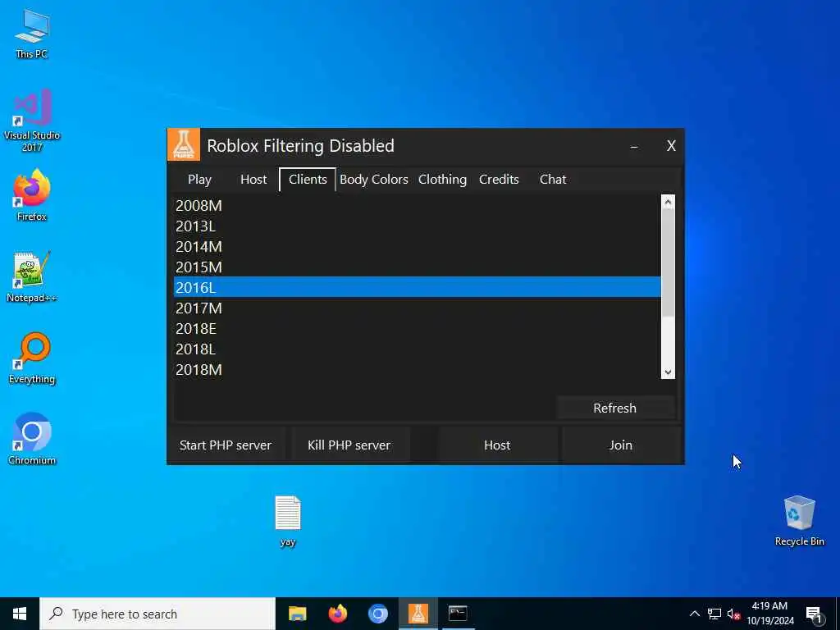Open the This PC desktop icon
The image size is (840, 630).
[32, 33]
